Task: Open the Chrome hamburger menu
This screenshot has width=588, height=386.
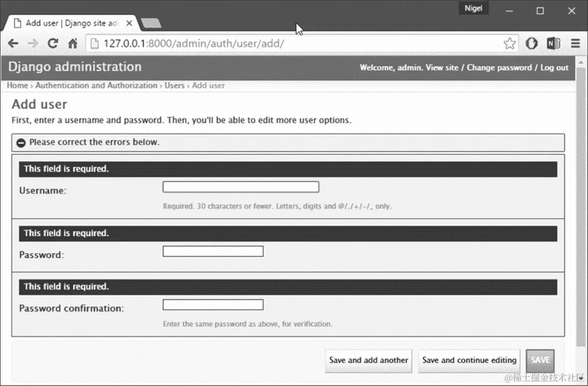Action: pos(575,43)
